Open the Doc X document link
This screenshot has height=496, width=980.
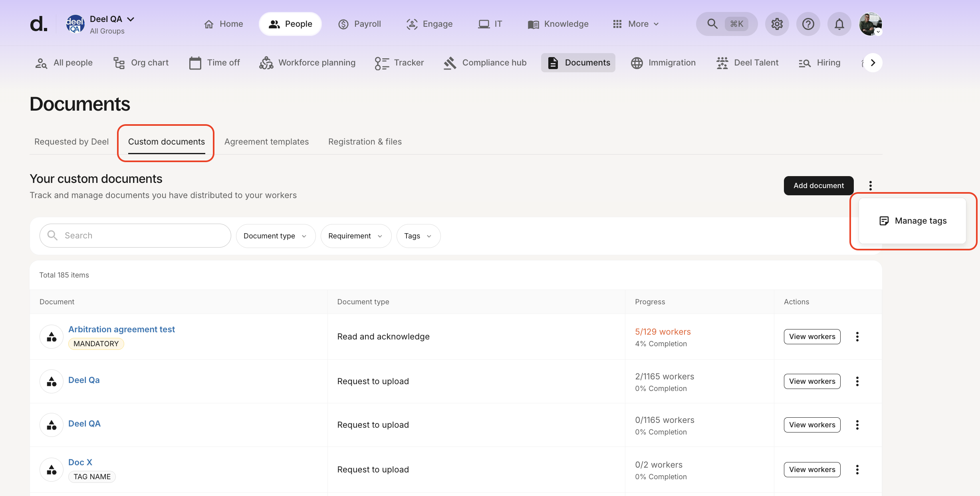point(80,462)
